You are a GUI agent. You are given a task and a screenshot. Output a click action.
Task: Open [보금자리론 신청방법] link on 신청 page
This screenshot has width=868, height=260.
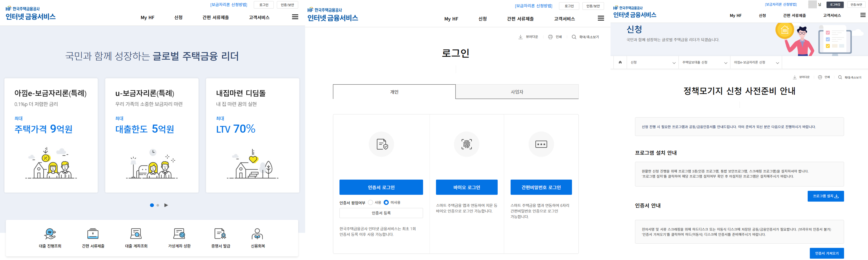(x=781, y=4)
